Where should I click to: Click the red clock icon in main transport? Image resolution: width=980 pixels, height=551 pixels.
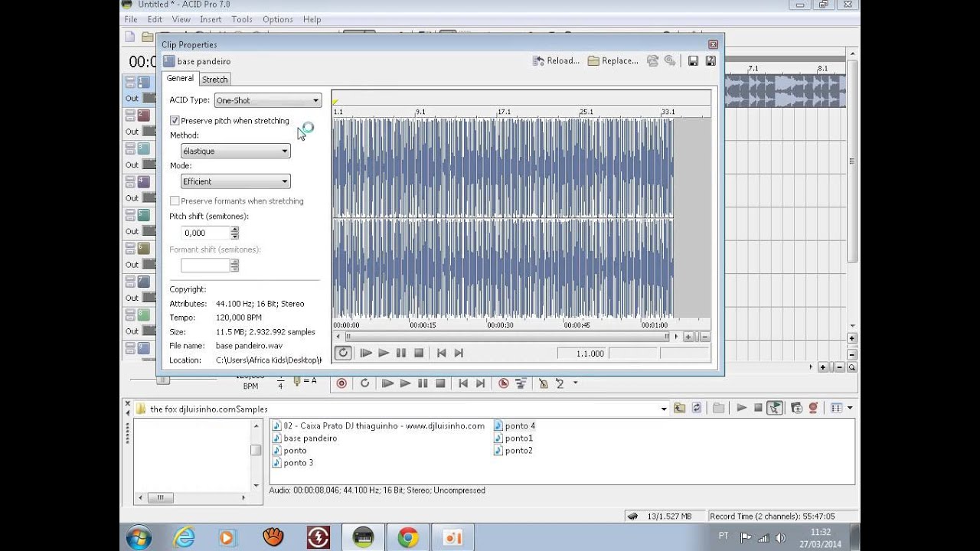504,383
